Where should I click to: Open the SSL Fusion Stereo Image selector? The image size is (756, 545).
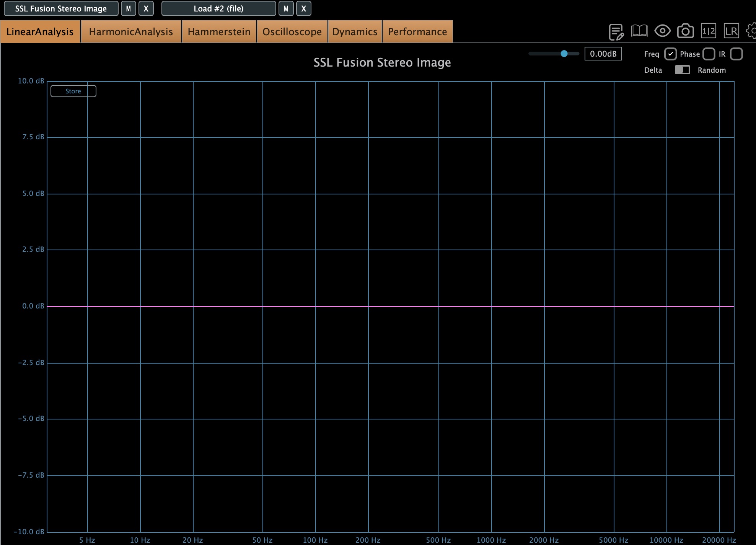tap(61, 8)
